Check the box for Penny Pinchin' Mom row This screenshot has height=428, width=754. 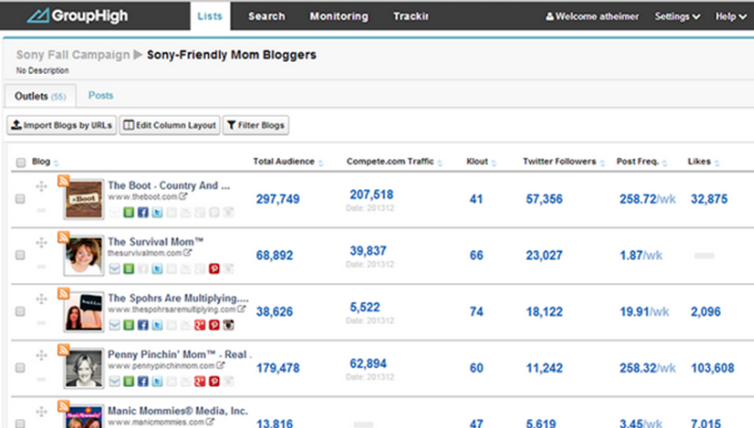pyautogui.click(x=20, y=367)
